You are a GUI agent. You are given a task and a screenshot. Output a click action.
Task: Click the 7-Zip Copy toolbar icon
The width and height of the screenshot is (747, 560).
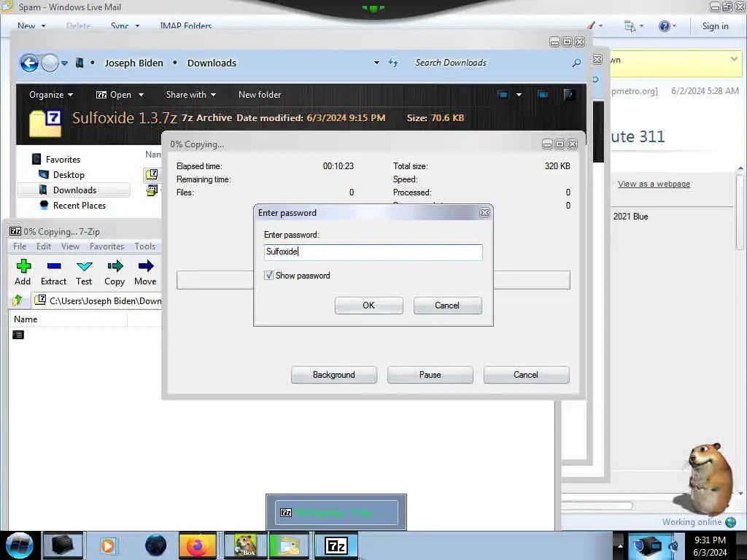click(x=115, y=265)
